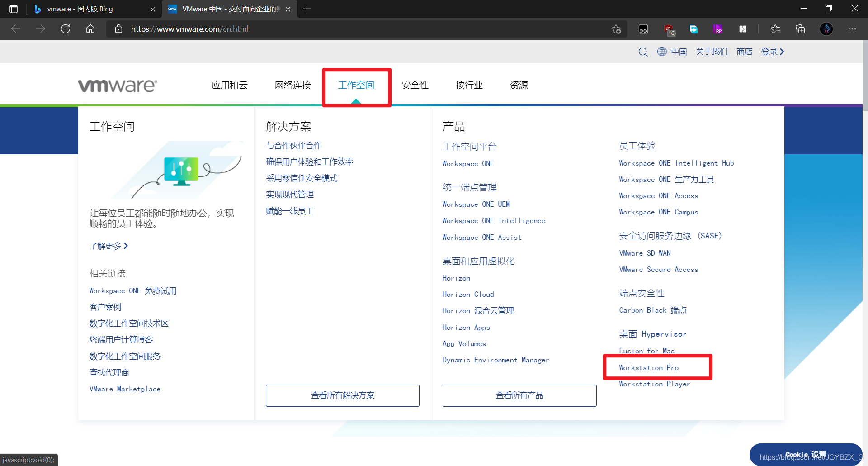Open the 资源 menu
Screen dimensions: 868x466
(x=519, y=85)
